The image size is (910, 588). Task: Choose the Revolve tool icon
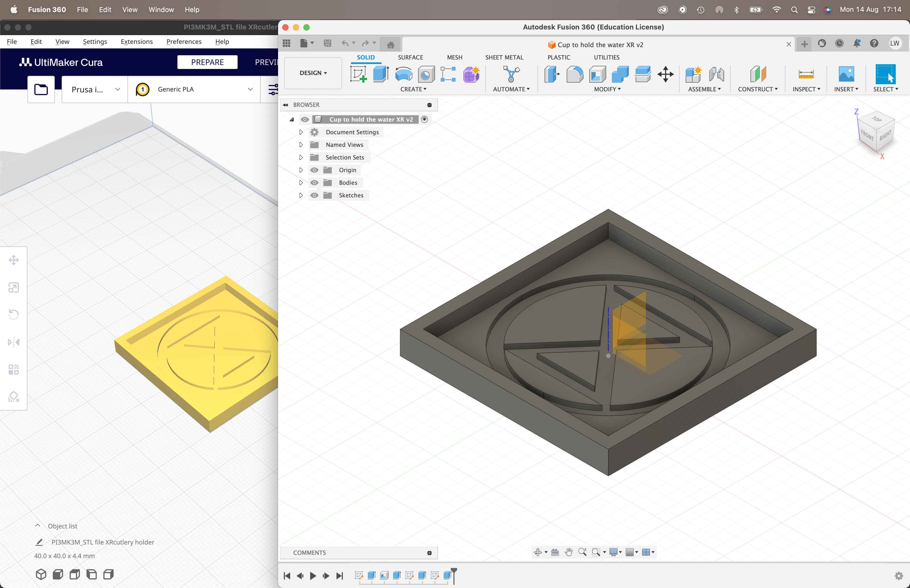[404, 74]
